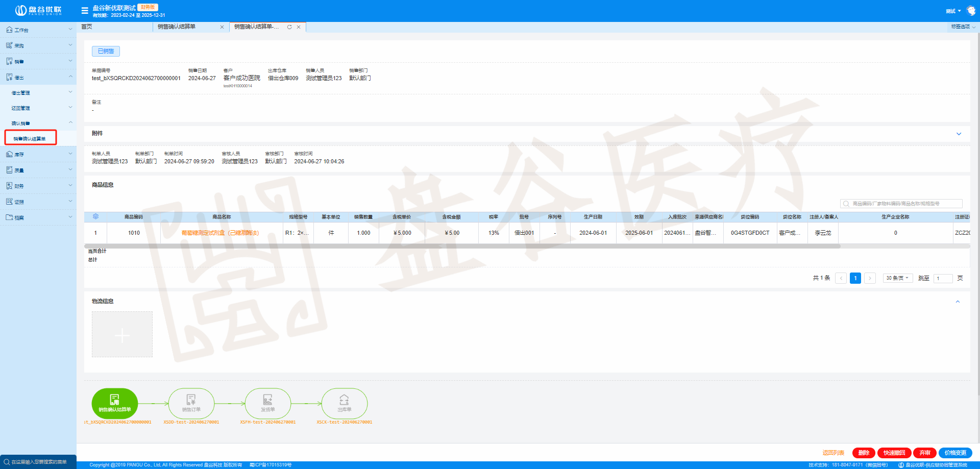Click the 价格变更 button

[955, 453]
